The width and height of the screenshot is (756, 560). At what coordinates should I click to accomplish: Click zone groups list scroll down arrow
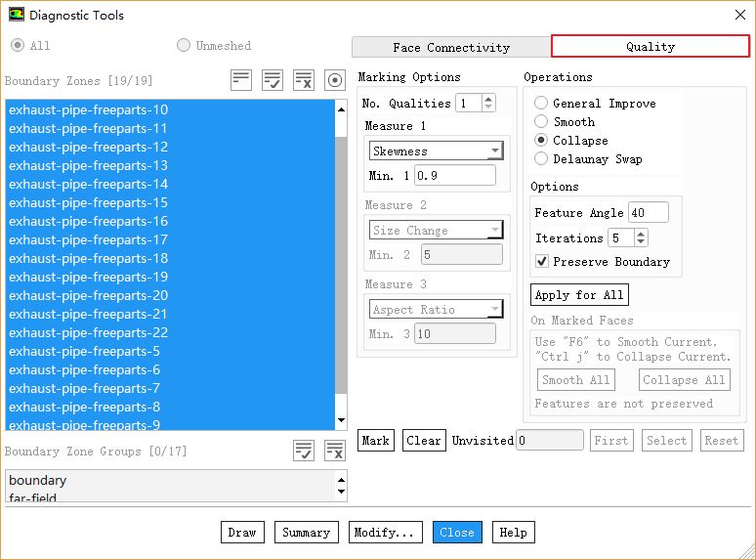click(x=341, y=492)
